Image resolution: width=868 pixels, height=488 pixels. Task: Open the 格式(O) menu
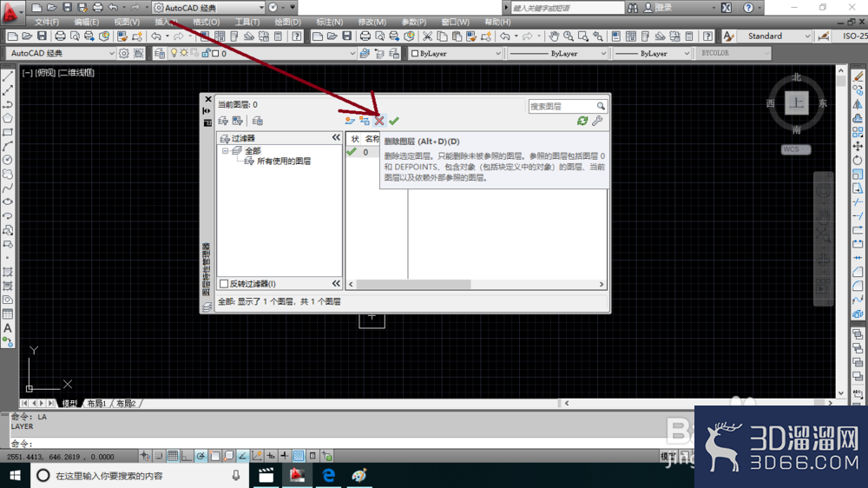206,23
